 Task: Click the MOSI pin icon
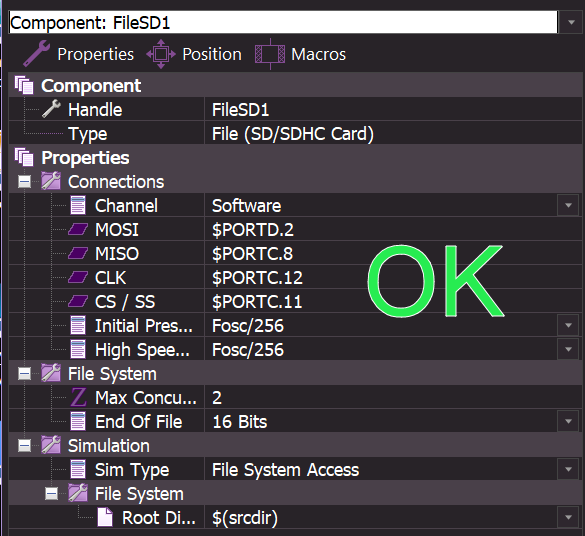click(x=78, y=229)
